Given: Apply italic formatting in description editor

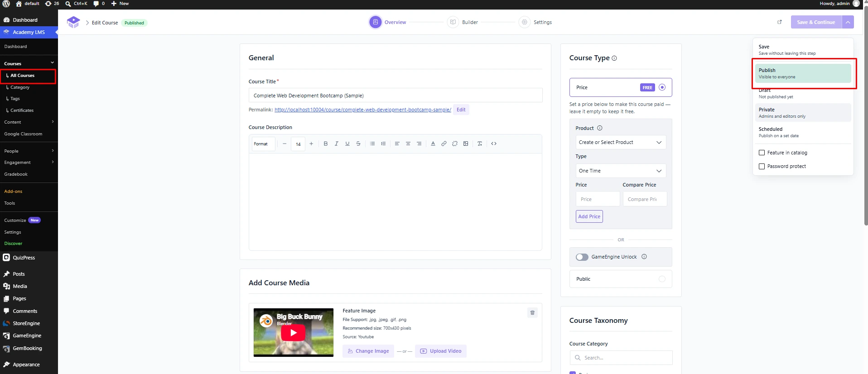Looking at the screenshot, I should [x=336, y=144].
